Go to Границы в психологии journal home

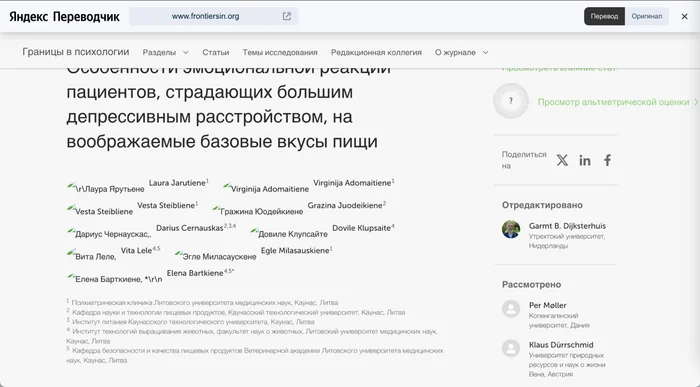tap(76, 52)
